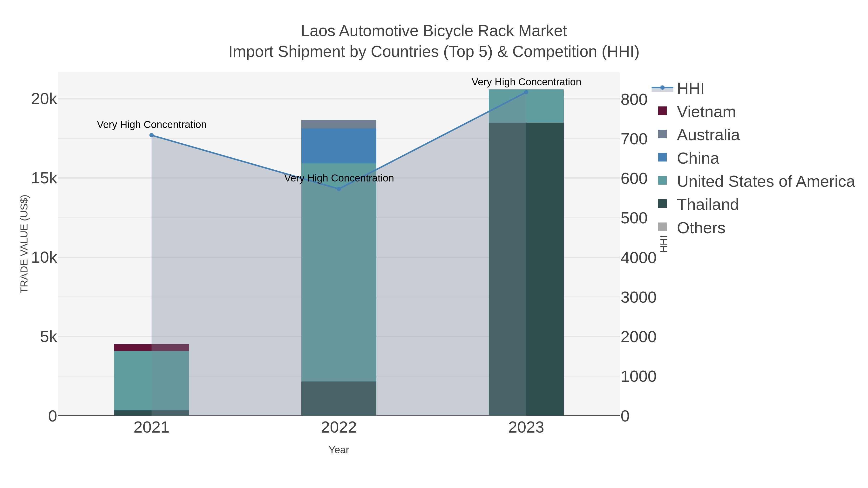Click the Import Shipment by Countries subtitle

tap(434, 52)
